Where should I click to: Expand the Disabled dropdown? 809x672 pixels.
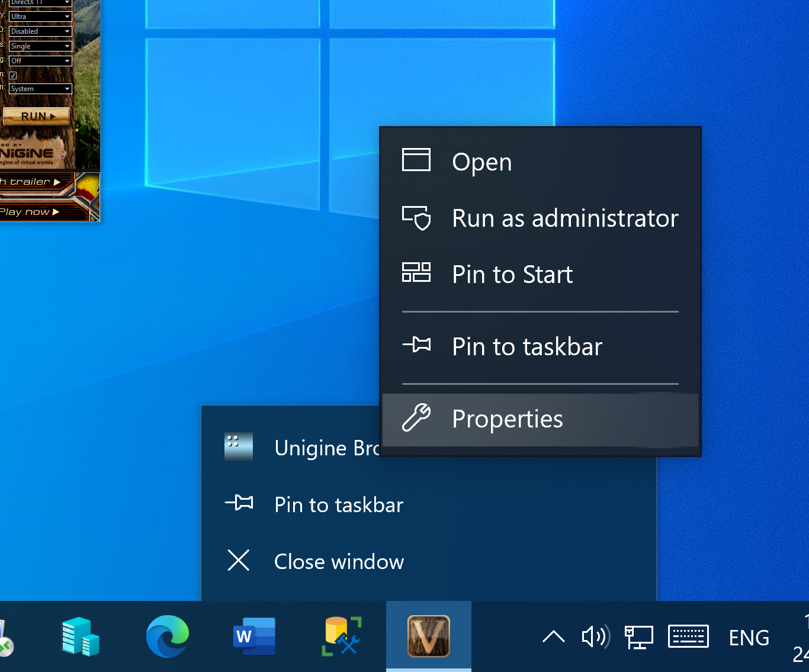click(40, 31)
